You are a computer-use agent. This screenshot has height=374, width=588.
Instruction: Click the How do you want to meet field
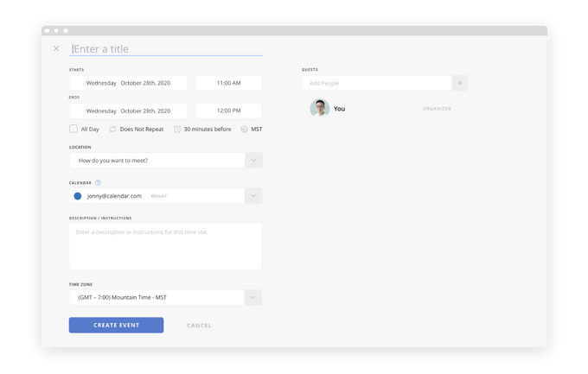point(157,161)
